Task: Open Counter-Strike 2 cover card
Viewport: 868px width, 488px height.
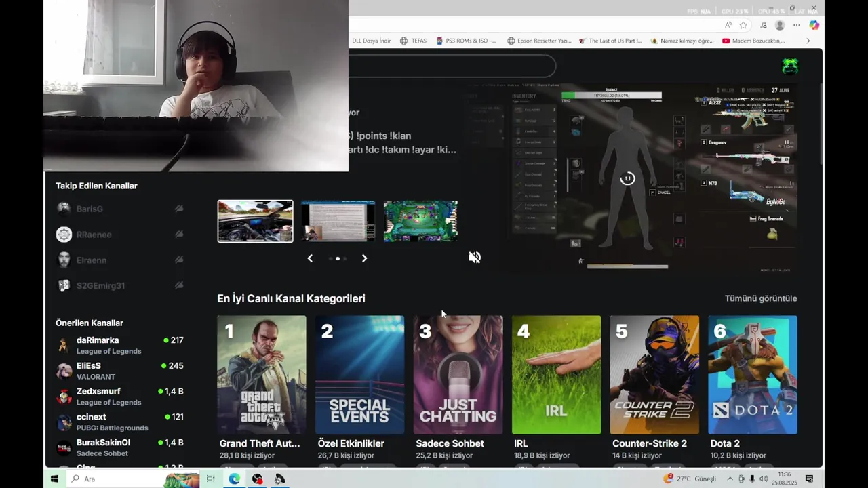Action: click(x=654, y=375)
